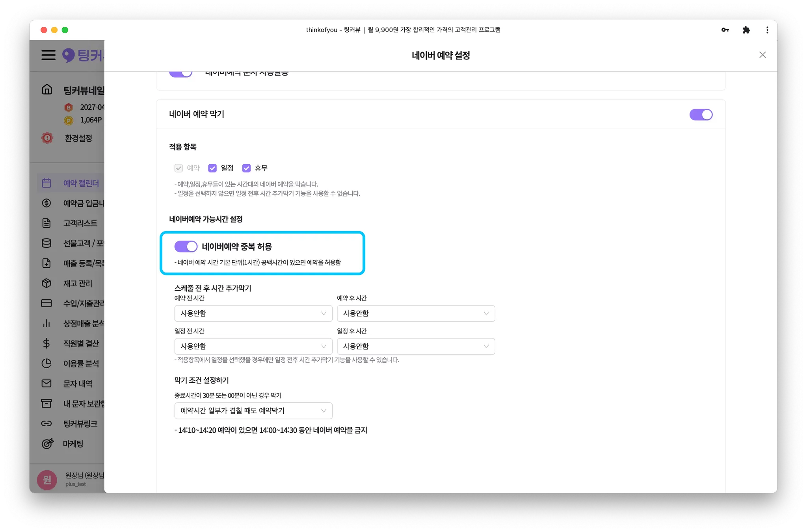Click the box icon for 재고 관리
The width and height of the screenshot is (807, 532).
tap(46, 283)
